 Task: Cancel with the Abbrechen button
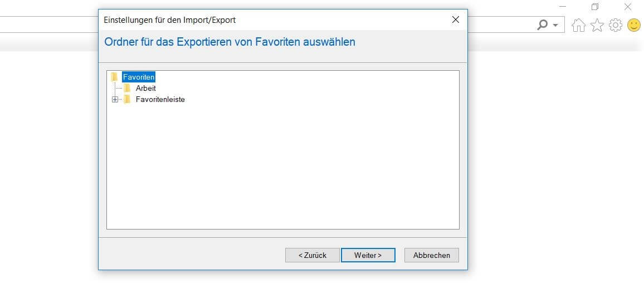(432, 255)
